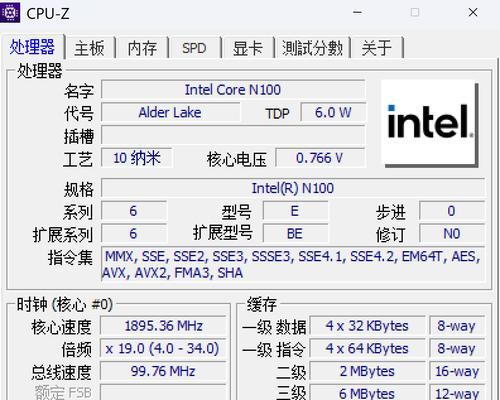Click the core speed 1895.36 MHz

pos(163,326)
